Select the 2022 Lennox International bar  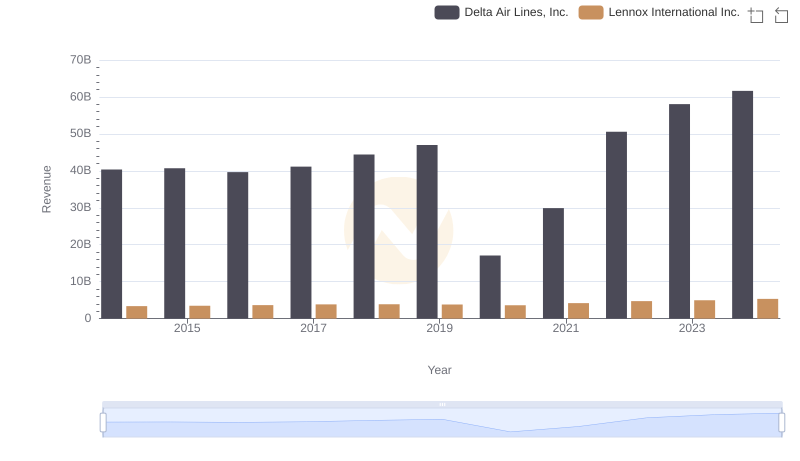641,310
